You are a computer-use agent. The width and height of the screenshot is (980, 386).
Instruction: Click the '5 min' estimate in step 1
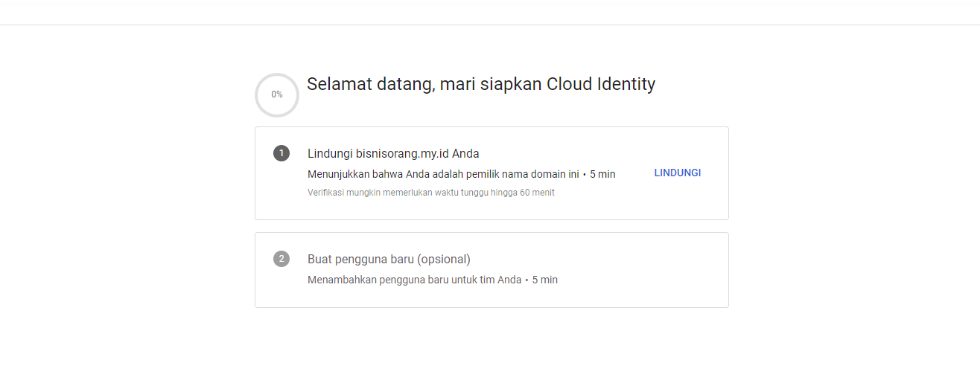click(x=602, y=174)
